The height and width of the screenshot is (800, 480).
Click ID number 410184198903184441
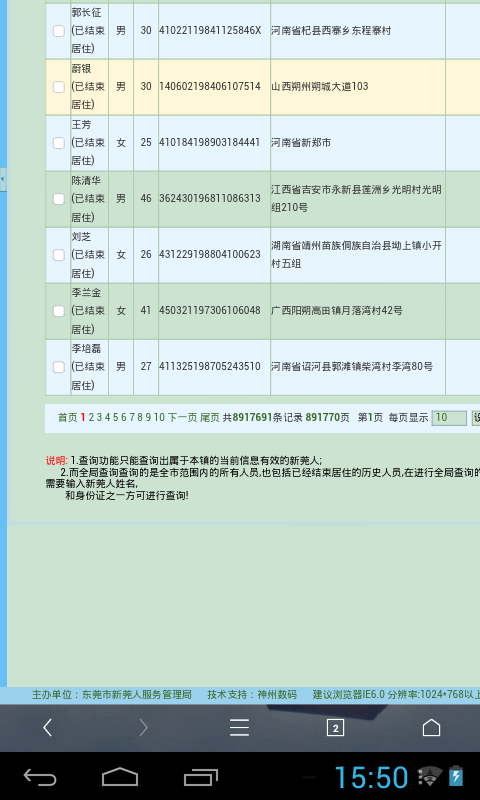click(210, 142)
